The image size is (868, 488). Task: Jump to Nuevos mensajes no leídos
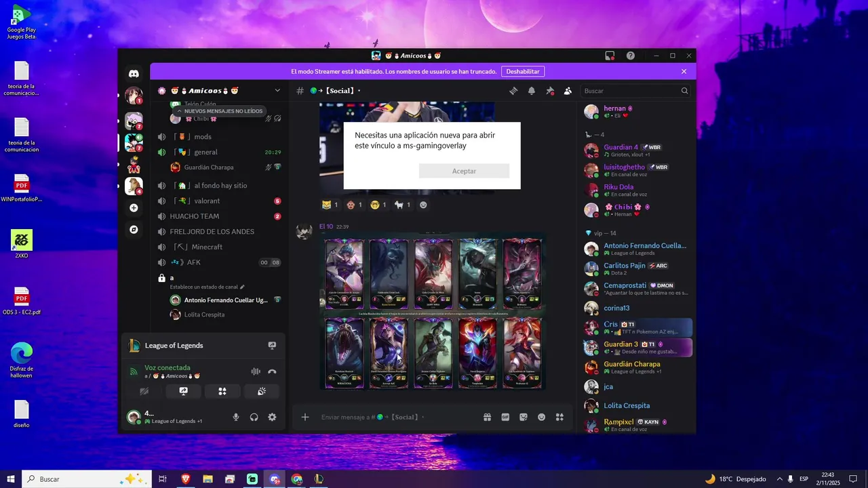219,111
